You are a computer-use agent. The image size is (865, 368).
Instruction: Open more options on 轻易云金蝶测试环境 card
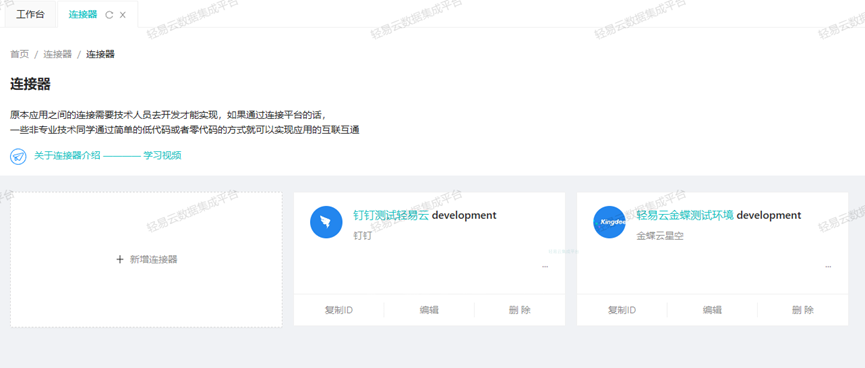[828, 266]
